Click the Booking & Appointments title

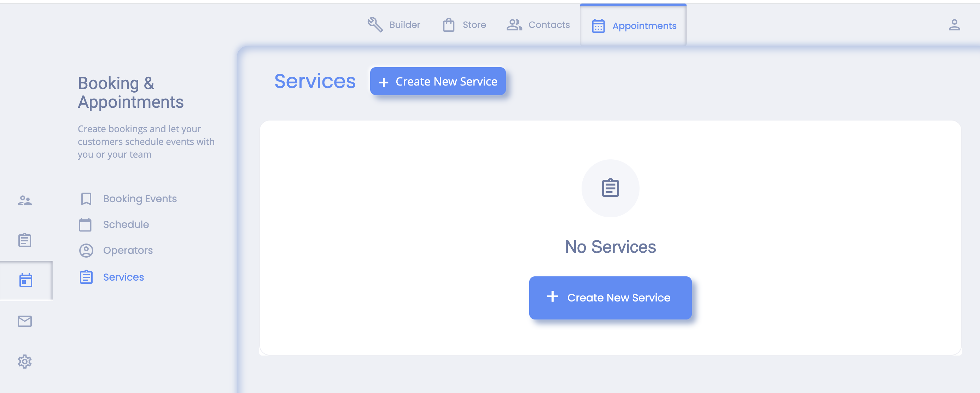pyautogui.click(x=130, y=93)
